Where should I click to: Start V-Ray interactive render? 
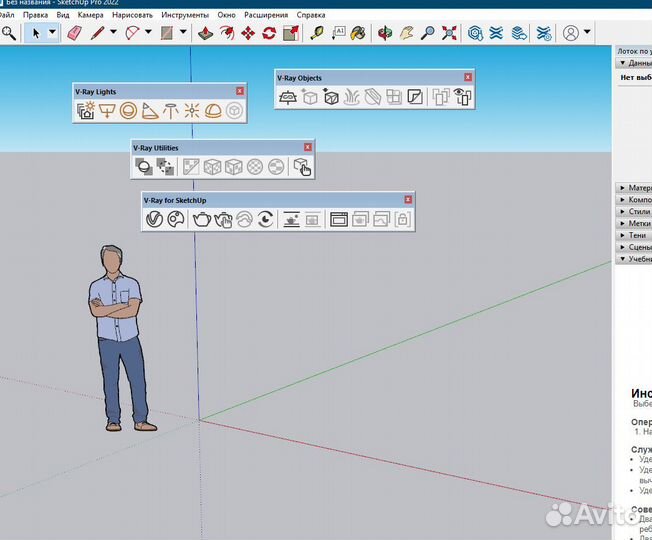[223, 219]
